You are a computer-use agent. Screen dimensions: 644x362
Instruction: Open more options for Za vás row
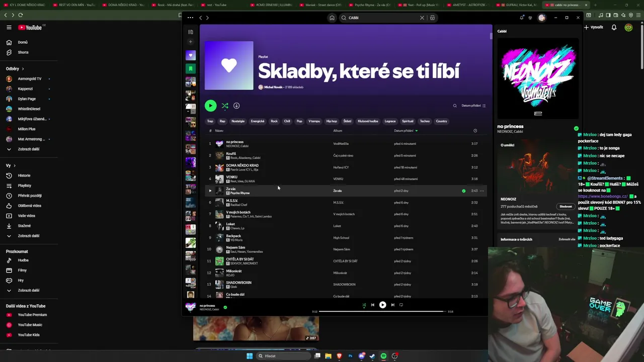point(482,191)
